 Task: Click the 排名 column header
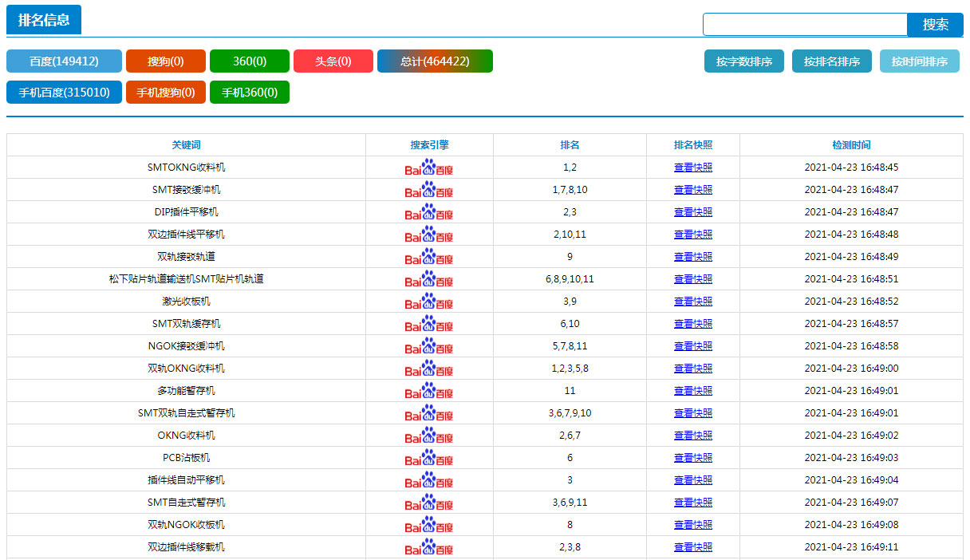tap(570, 145)
